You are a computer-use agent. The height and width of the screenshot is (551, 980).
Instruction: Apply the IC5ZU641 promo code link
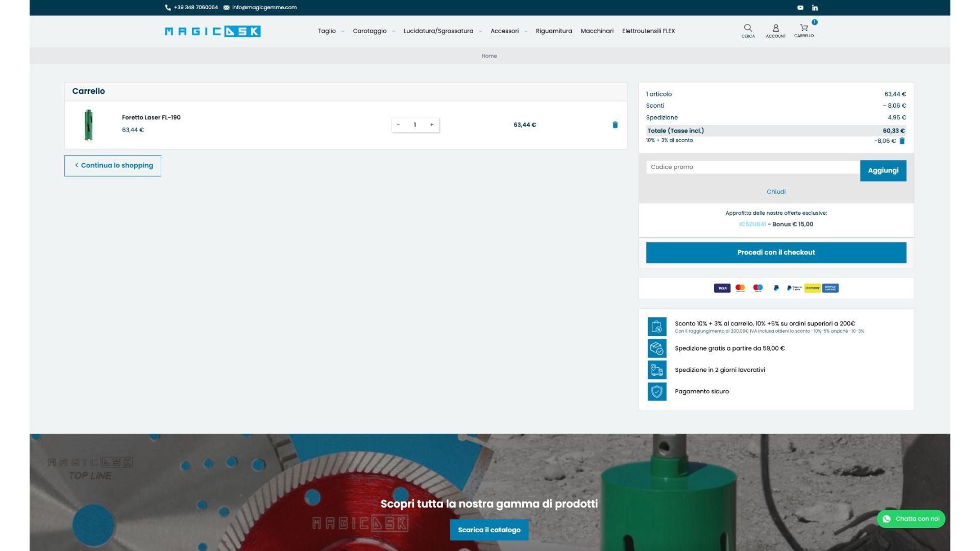click(752, 224)
